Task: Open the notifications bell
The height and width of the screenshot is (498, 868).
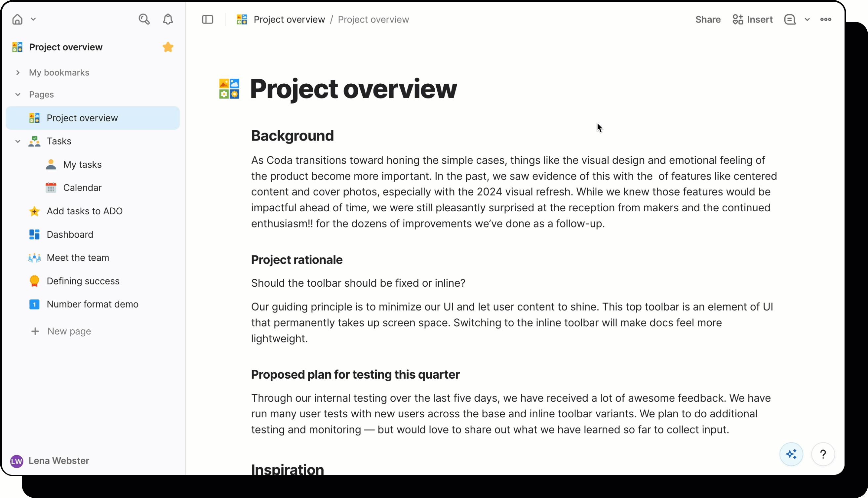Action: (x=168, y=19)
